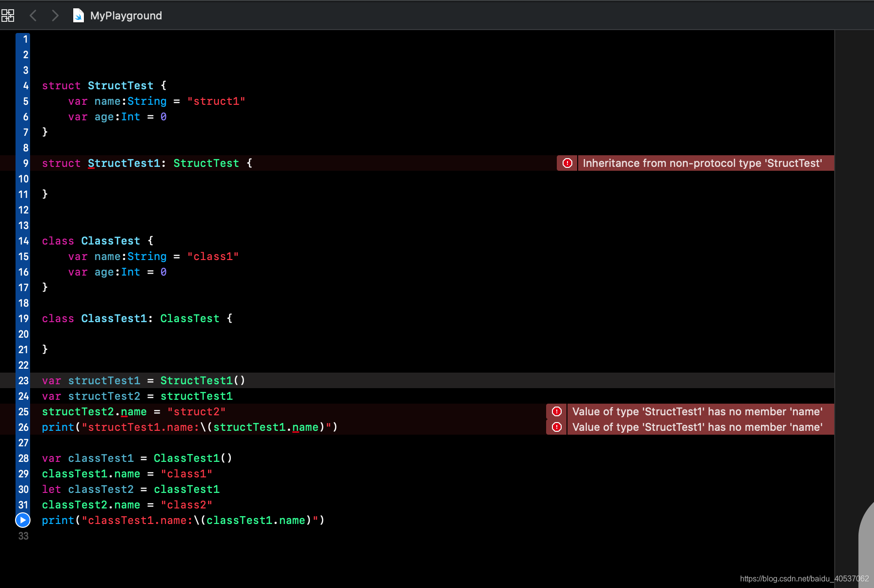
Task: Click print keyword on line 26
Action: click(x=58, y=427)
